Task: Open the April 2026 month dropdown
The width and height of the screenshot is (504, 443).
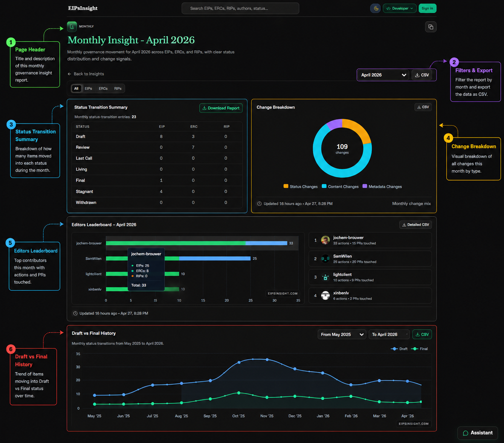Action: tap(383, 75)
